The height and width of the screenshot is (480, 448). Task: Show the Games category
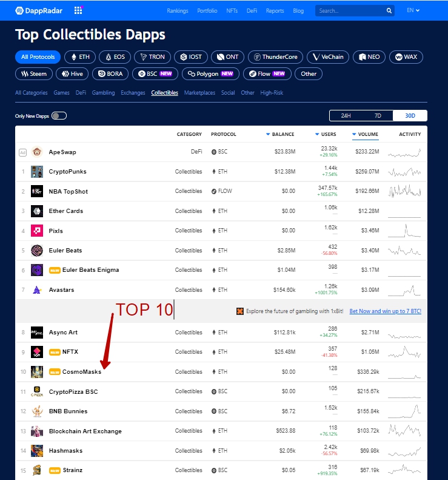pos(61,93)
